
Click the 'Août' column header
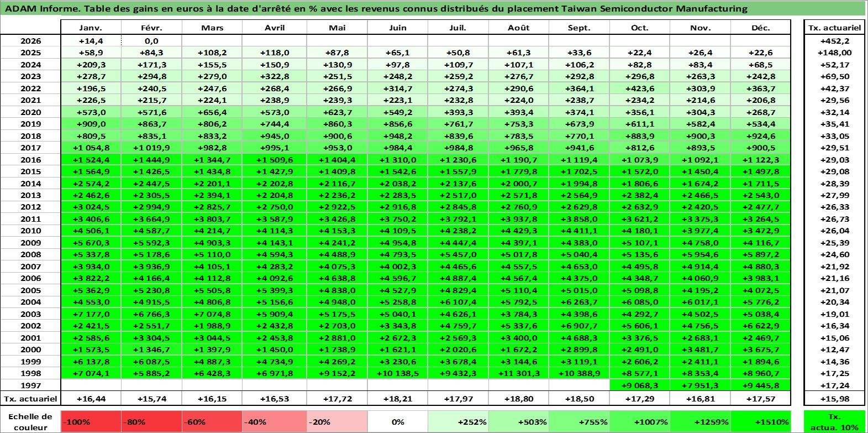[518, 28]
